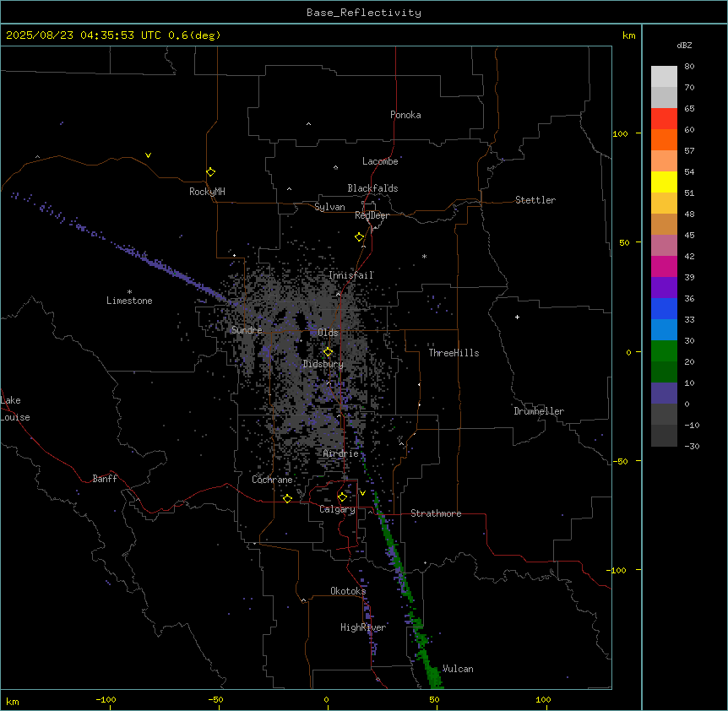Click the asterisk marker above Limestone
The width and height of the screenshot is (728, 711).
pos(129,292)
